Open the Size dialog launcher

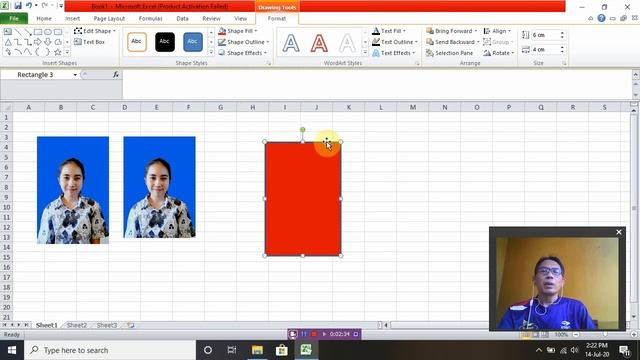564,63
